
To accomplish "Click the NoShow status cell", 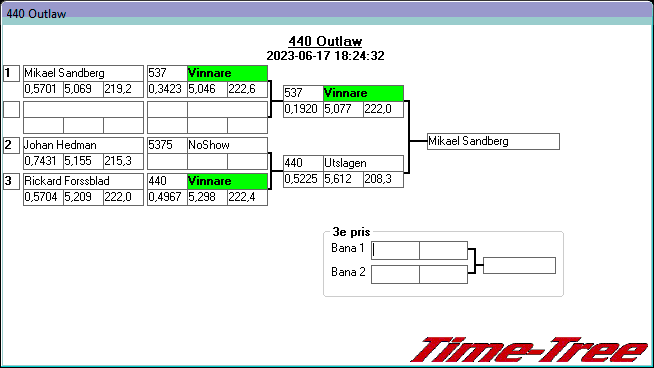I will [x=227, y=145].
